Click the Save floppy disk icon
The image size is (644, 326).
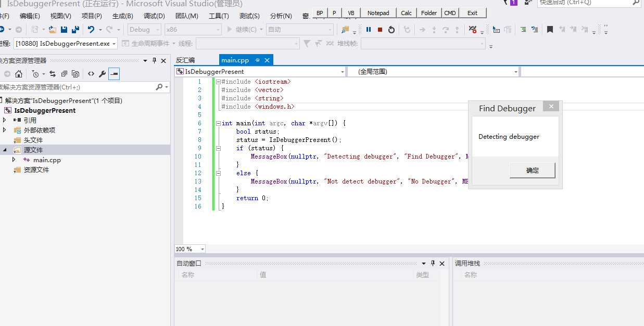click(64, 30)
